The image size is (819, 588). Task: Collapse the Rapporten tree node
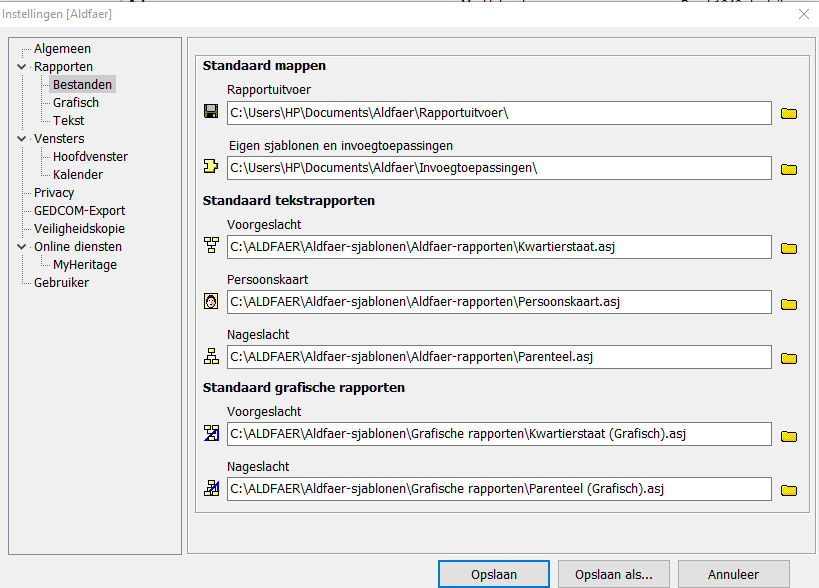tap(22, 67)
